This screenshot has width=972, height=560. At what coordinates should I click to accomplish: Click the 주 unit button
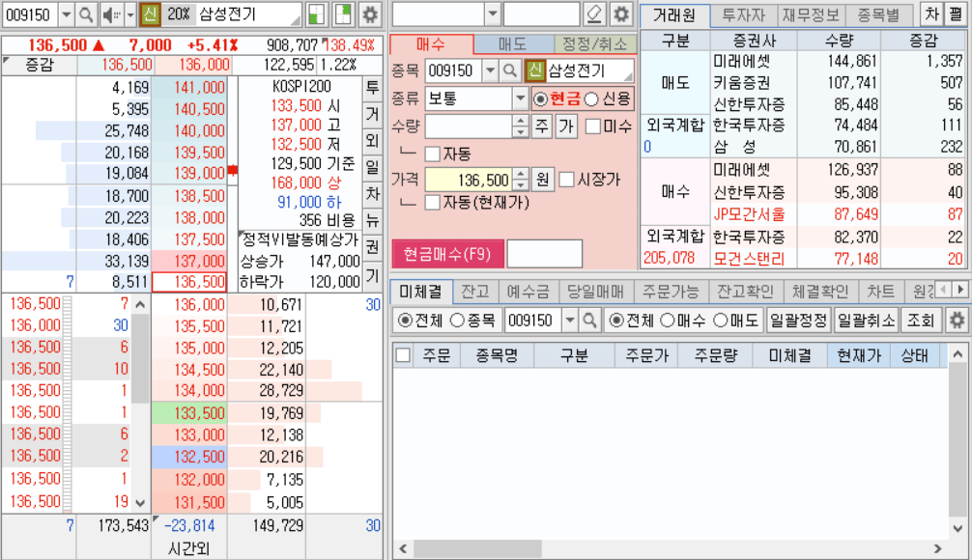coord(542,126)
